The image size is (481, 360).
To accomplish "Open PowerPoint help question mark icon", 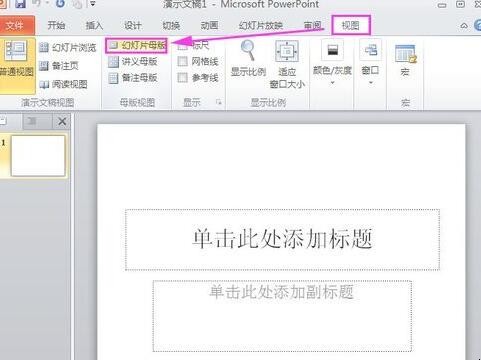I will (x=478, y=25).
